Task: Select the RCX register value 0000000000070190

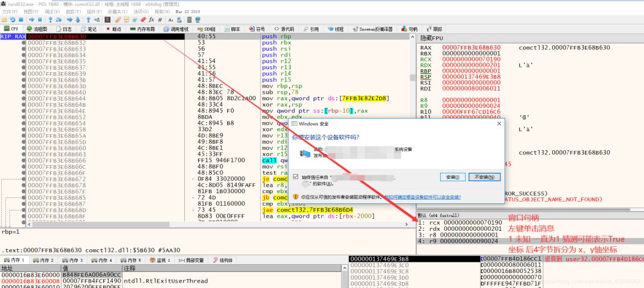Action: point(471,59)
